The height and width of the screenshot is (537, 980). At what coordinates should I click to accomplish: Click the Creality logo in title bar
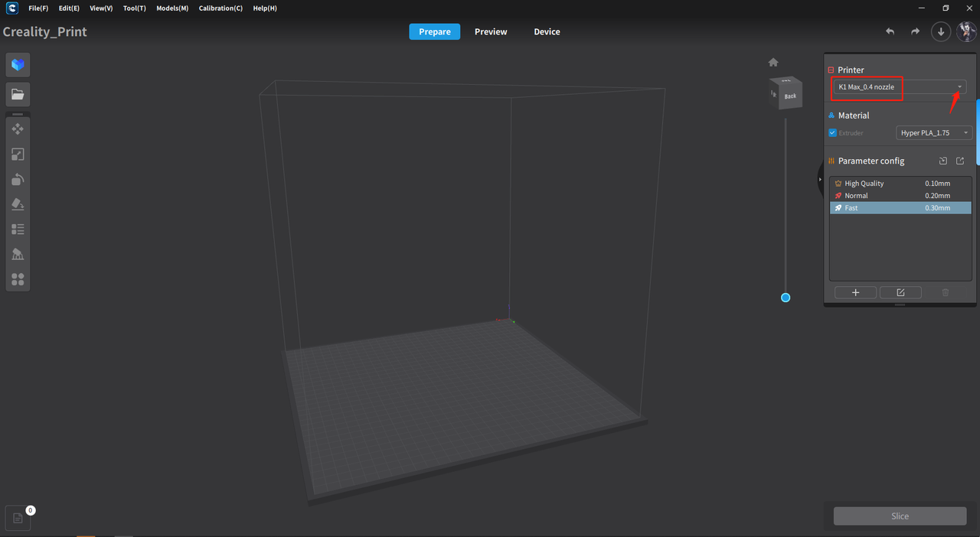tap(11, 8)
